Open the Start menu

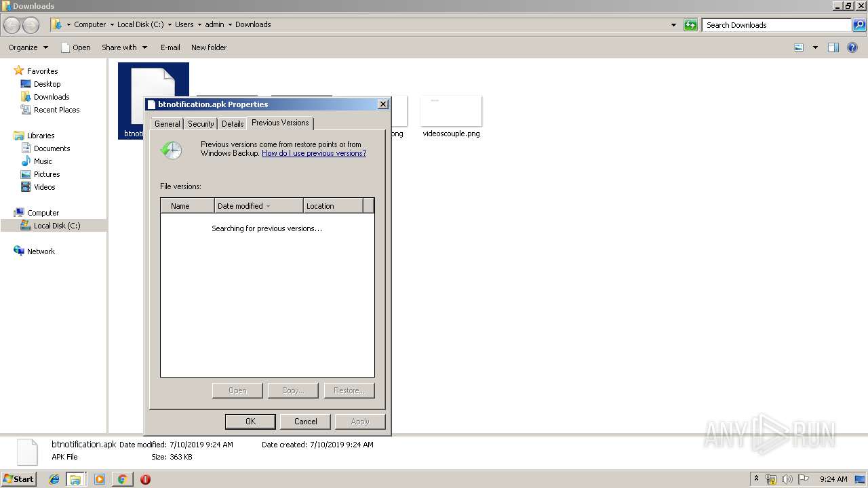pos(18,479)
